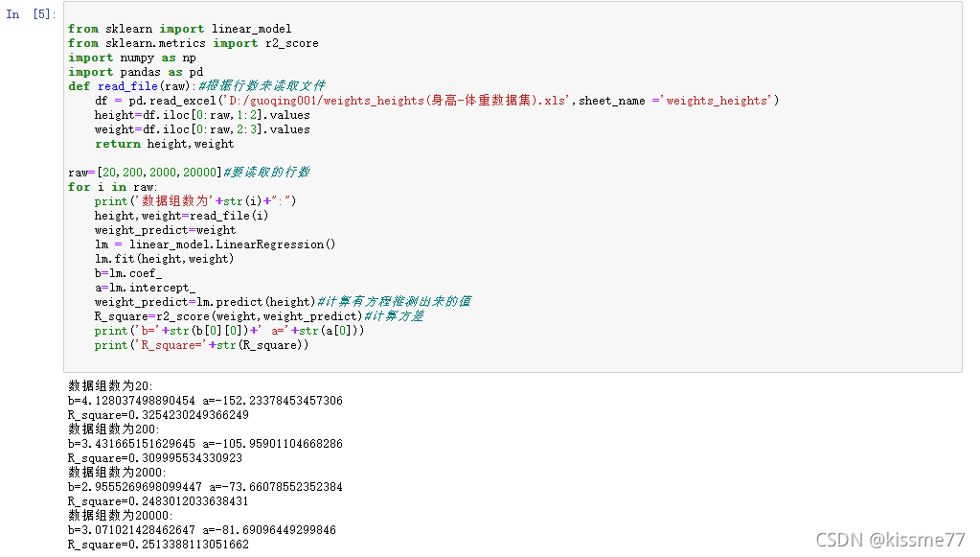Click the pd.read_excel file path line

click(x=437, y=101)
